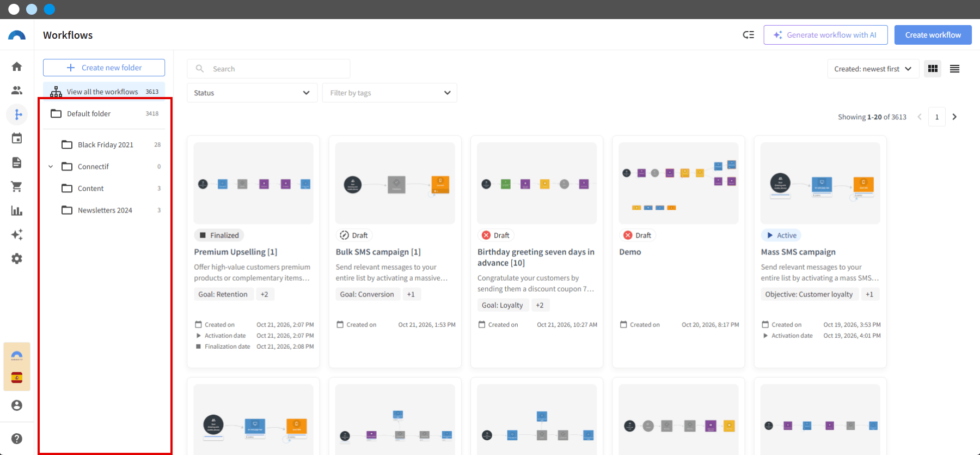Open Bulk SMS campaign [1] workflow title
Screen dimensions: 980x455
tap(378, 252)
